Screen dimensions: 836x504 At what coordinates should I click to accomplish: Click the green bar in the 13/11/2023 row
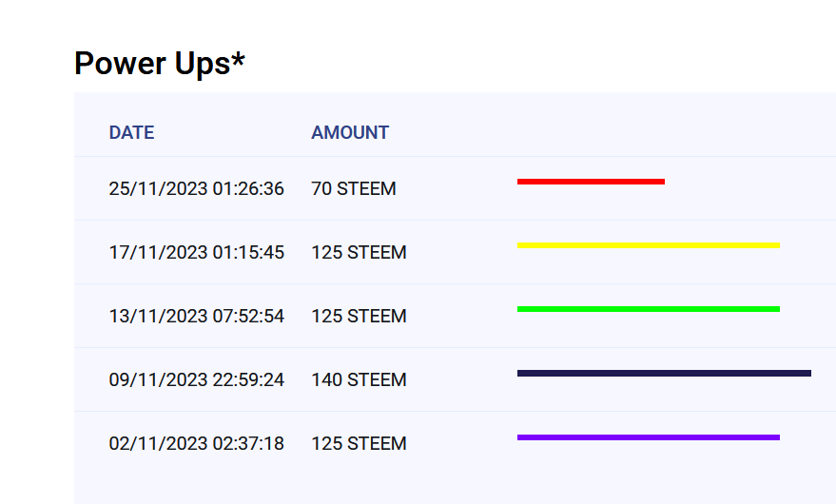(648, 309)
